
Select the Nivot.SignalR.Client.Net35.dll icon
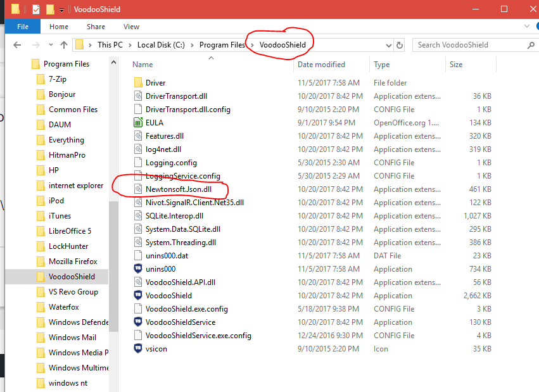pyautogui.click(x=138, y=203)
